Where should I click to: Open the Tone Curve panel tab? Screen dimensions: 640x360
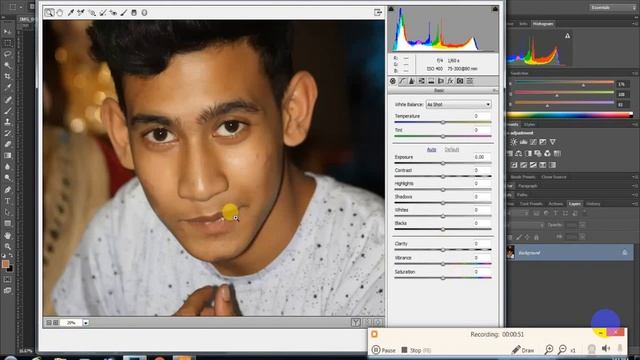[402, 81]
